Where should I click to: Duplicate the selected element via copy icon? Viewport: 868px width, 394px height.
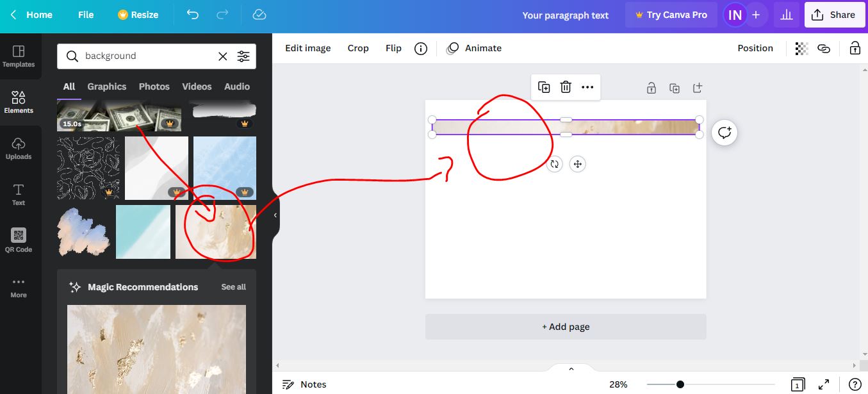pyautogui.click(x=544, y=87)
